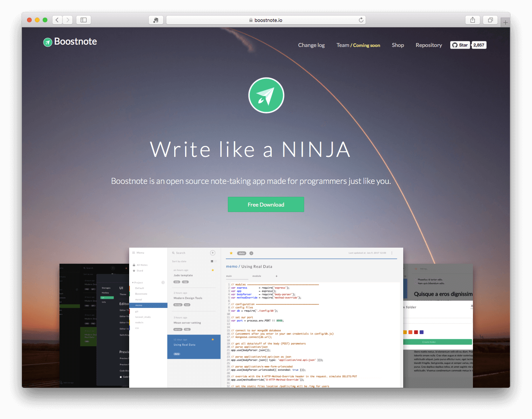Focus the boostnote.io address bar
This screenshot has height=419, width=532.
point(266,20)
